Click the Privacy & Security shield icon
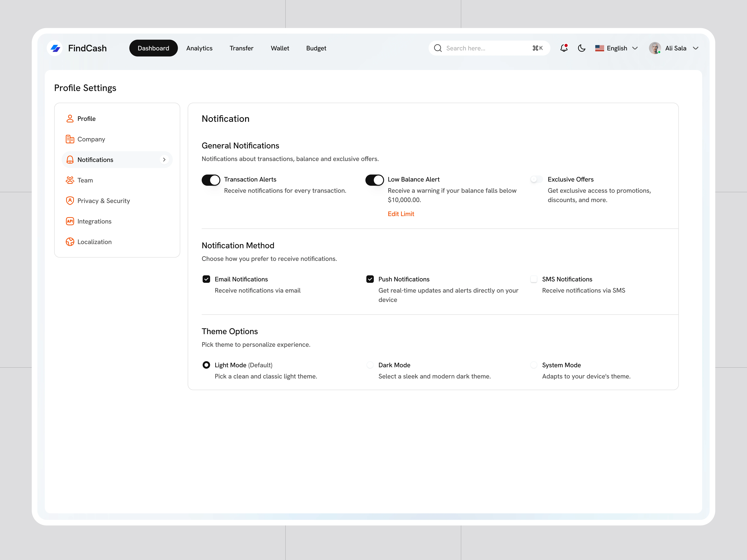Screen dimensions: 747x560 point(70,201)
